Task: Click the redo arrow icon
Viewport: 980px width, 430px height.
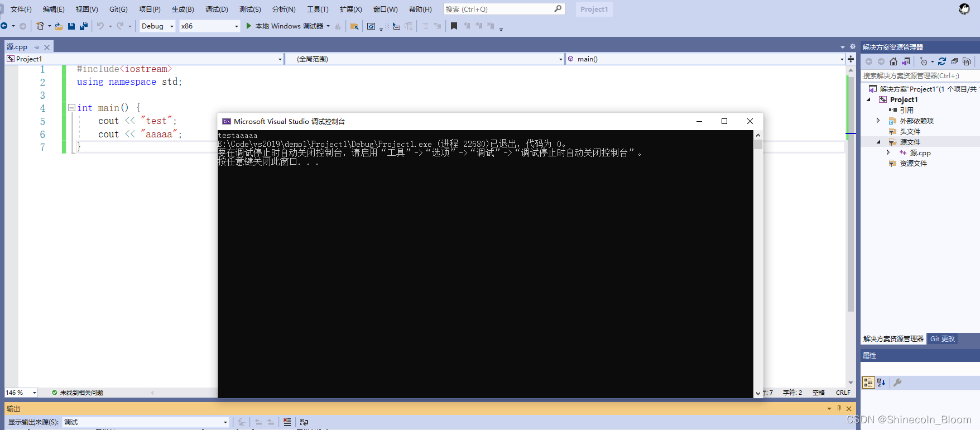Action: coord(120,26)
